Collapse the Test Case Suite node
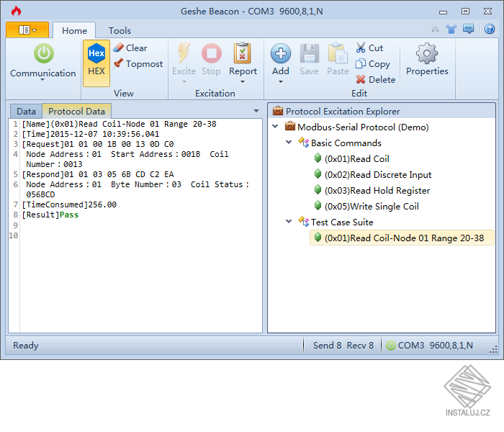This screenshot has height=432, width=504. [x=289, y=221]
